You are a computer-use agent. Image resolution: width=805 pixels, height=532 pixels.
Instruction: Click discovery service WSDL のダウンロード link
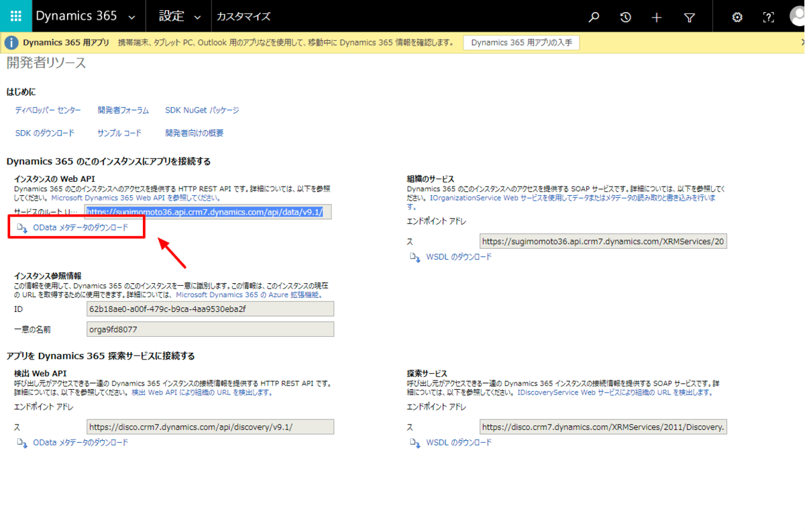459,443
